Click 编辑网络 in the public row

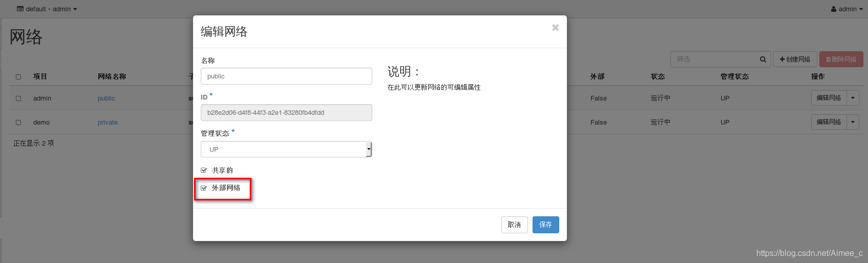[x=829, y=98]
